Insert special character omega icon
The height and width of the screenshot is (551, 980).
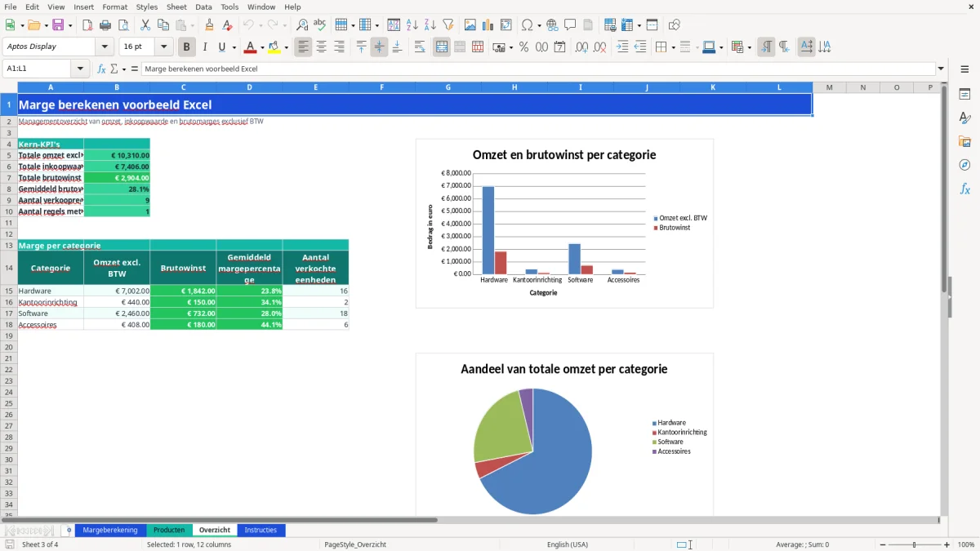[527, 25]
